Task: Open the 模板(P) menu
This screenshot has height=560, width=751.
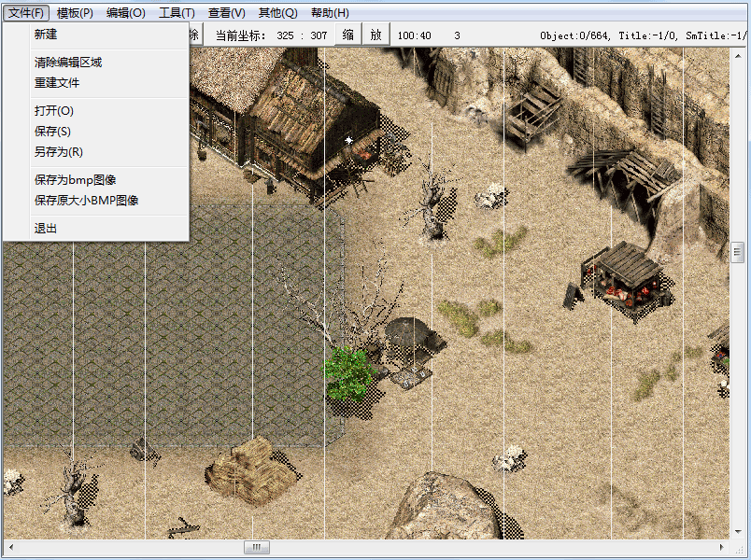Action: [x=75, y=13]
